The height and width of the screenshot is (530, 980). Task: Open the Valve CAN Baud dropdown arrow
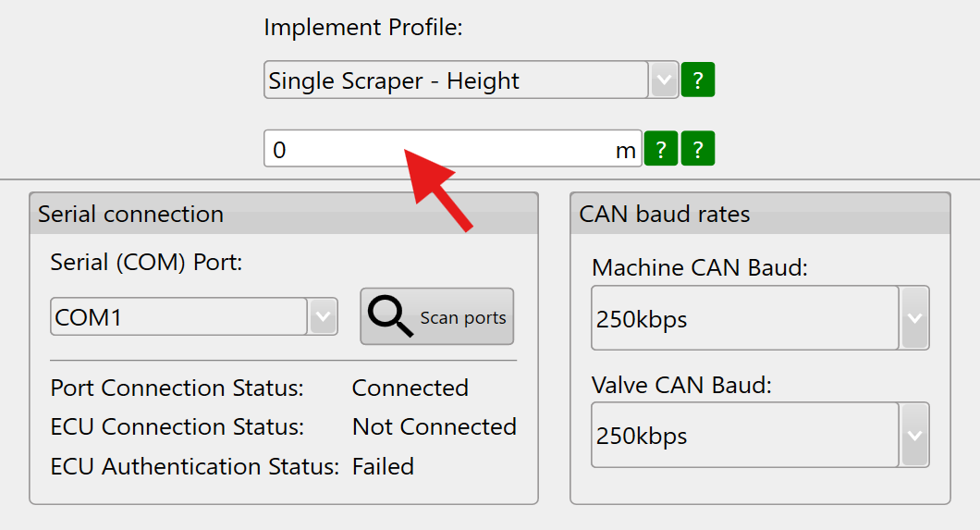click(x=915, y=435)
